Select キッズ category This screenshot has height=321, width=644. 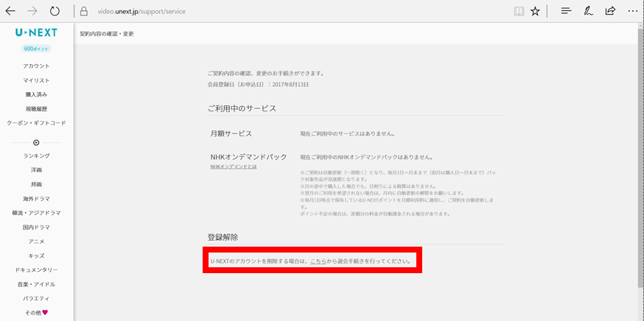click(36, 255)
